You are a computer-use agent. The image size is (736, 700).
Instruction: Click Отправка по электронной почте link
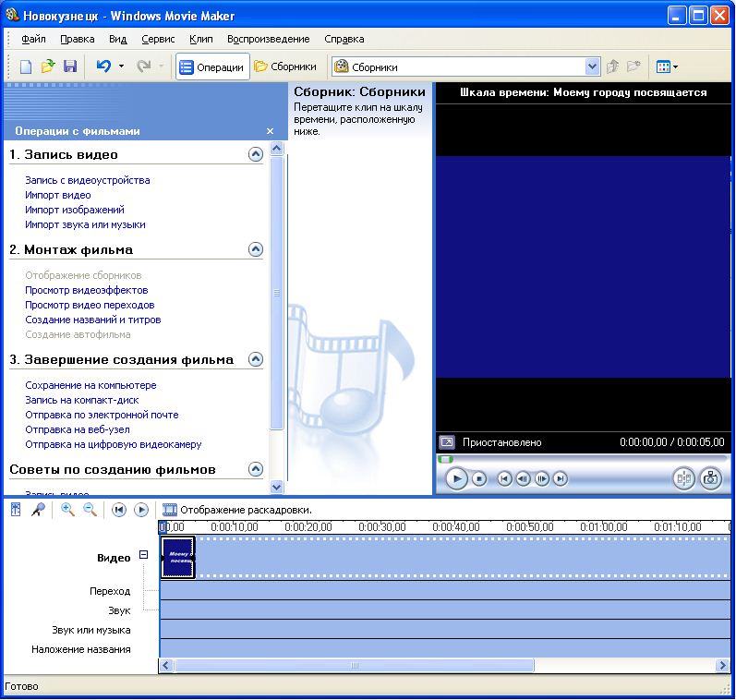[x=102, y=415]
